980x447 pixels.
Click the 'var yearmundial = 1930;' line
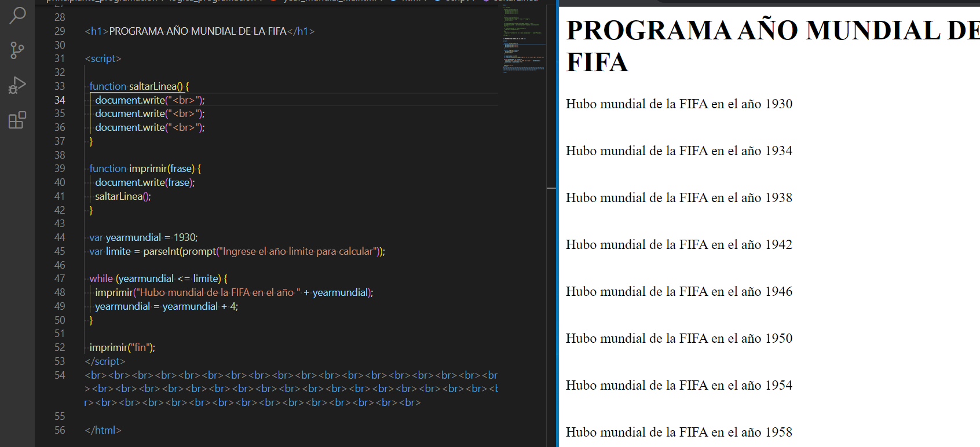click(144, 237)
